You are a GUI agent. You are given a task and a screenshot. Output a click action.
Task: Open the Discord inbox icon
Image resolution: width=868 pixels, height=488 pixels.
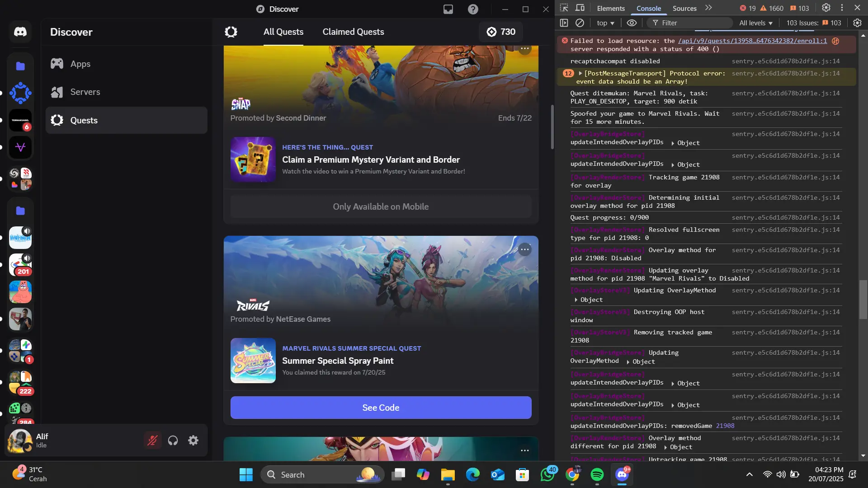(x=448, y=9)
